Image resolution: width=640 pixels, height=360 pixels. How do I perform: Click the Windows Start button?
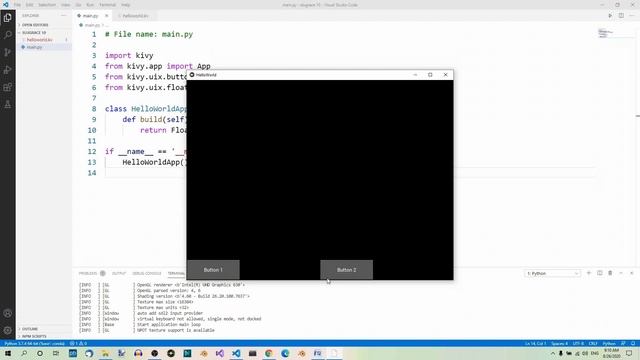7,353
